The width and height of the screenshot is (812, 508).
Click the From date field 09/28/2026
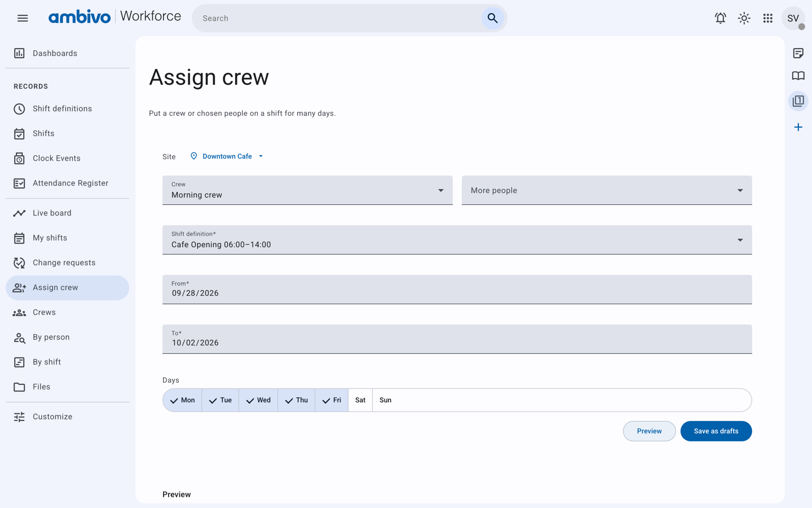click(457, 290)
